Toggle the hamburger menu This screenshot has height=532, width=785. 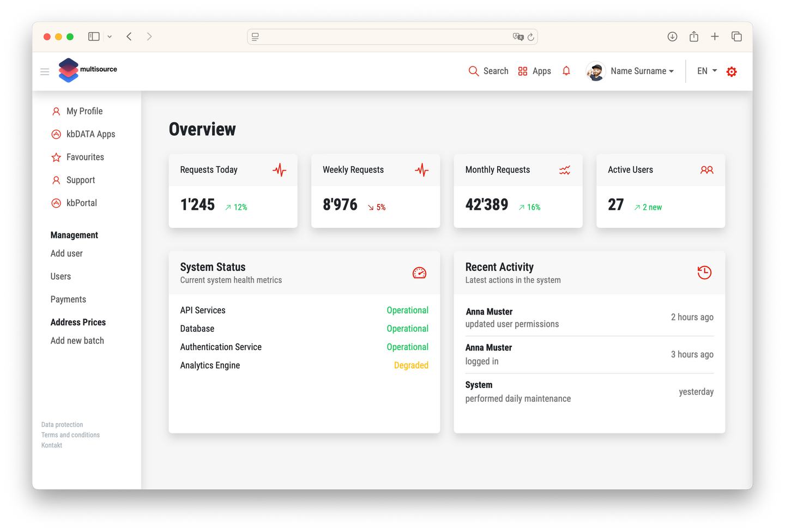point(44,71)
